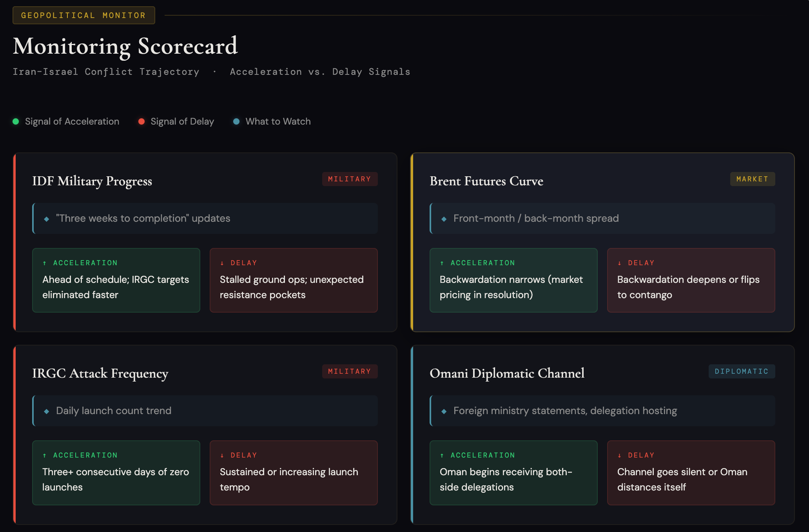Select the MILITARY tag on IDF Military Progress
Image resolution: width=809 pixels, height=532 pixels.
click(x=350, y=179)
